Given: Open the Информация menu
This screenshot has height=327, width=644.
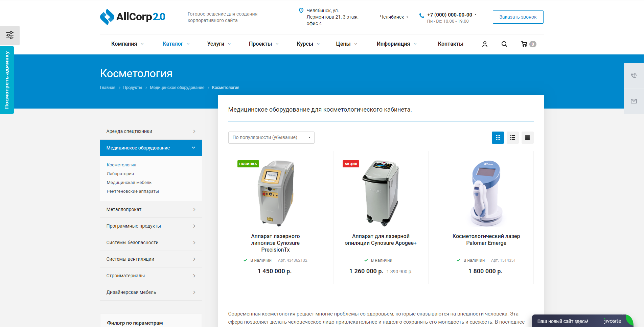Looking at the screenshot, I should coord(396,44).
